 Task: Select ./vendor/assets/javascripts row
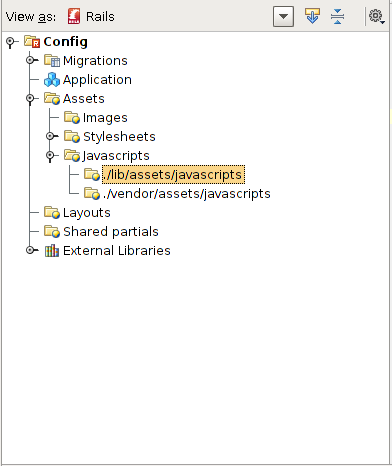[x=187, y=194]
